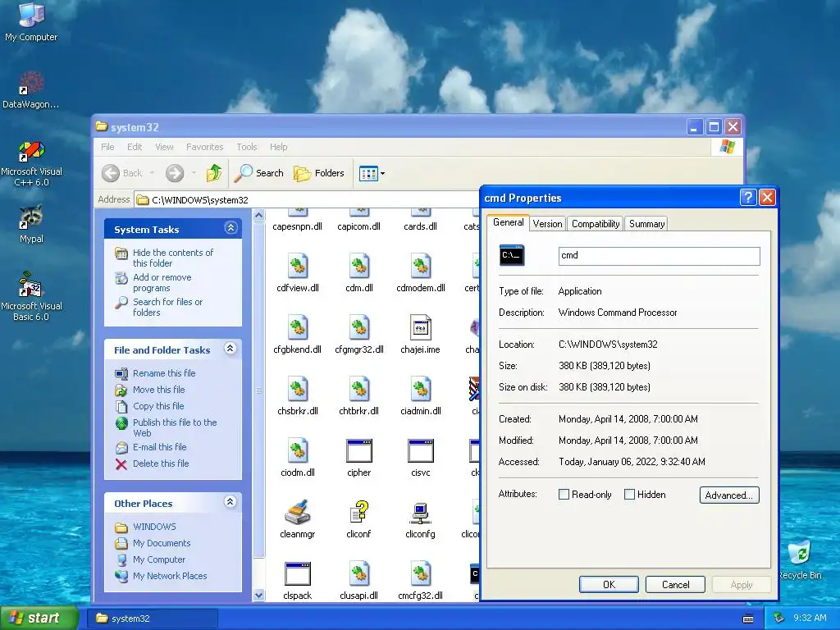Collapse the File and Folder Tasks panel

click(x=231, y=349)
